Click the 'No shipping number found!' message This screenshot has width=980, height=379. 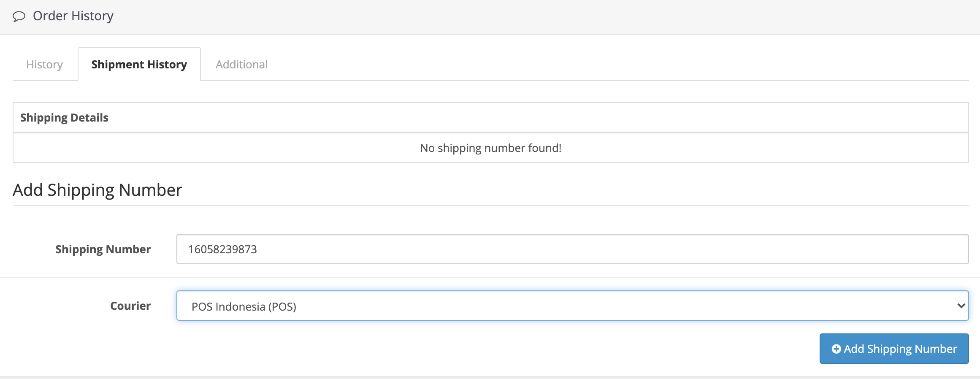pyautogui.click(x=490, y=148)
